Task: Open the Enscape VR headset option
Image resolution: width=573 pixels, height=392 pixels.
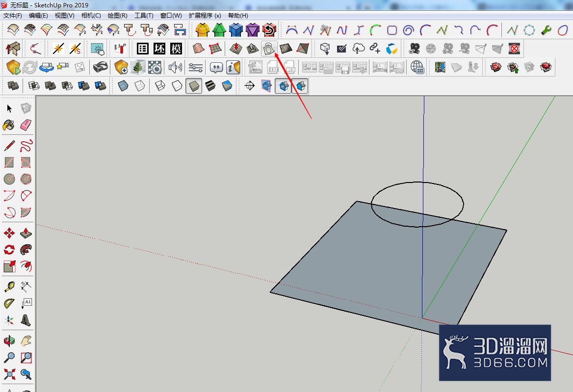Action: pos(100,67)
